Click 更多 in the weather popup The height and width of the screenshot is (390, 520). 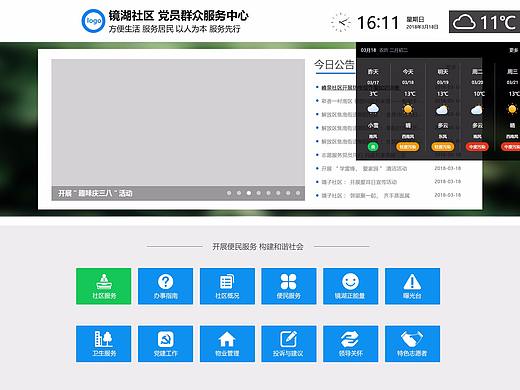[x=513, y=50]
